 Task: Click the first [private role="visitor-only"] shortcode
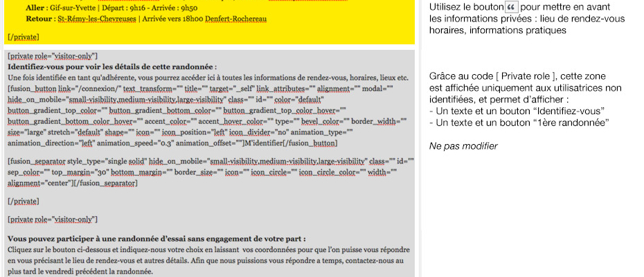pos(53,55)
